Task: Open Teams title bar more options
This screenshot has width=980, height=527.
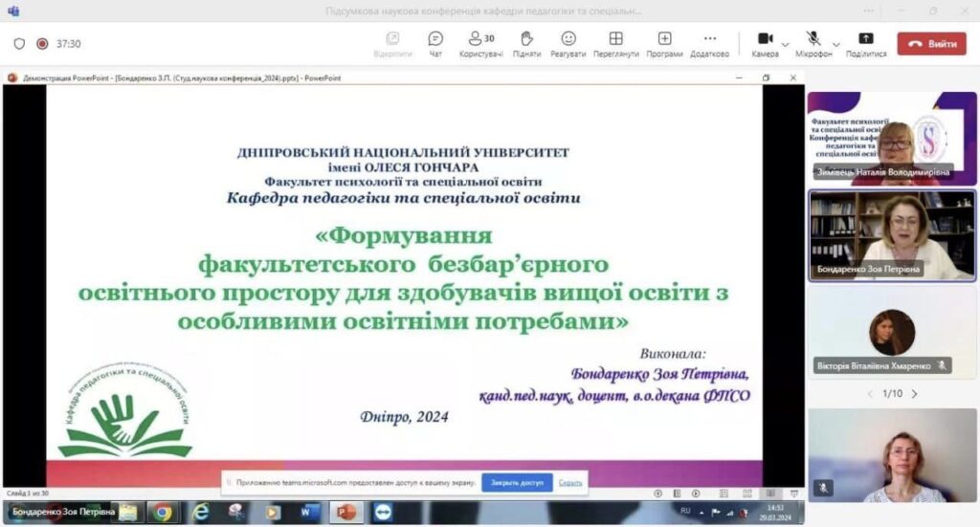Action: tap(869, 11)
